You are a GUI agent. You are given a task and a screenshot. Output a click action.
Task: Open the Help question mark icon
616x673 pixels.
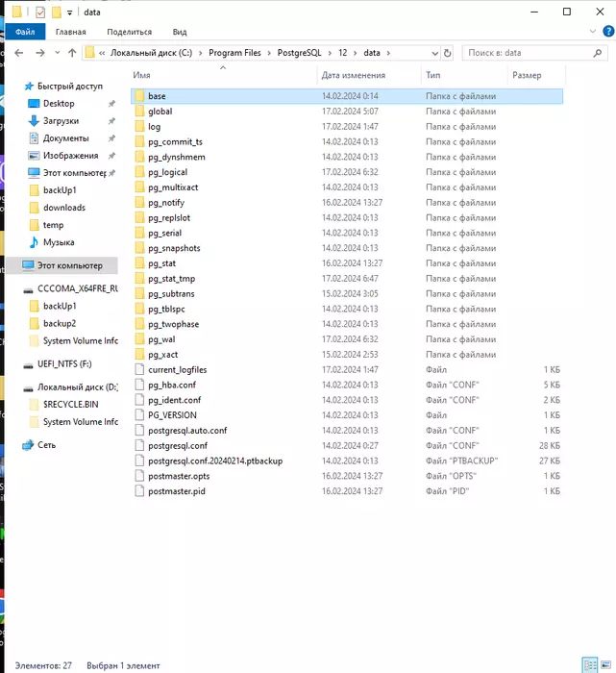(608, 32)
